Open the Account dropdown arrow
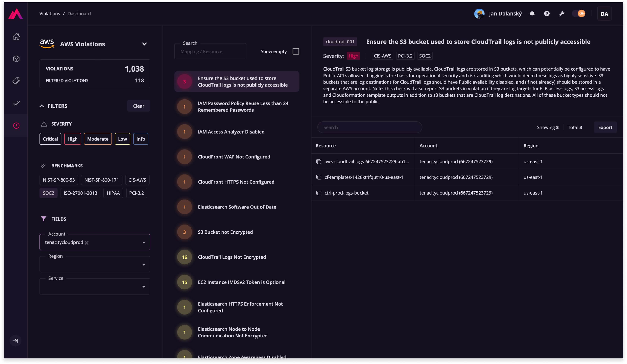This screenshot has height=364, width=627. click(x=144, y=243)
